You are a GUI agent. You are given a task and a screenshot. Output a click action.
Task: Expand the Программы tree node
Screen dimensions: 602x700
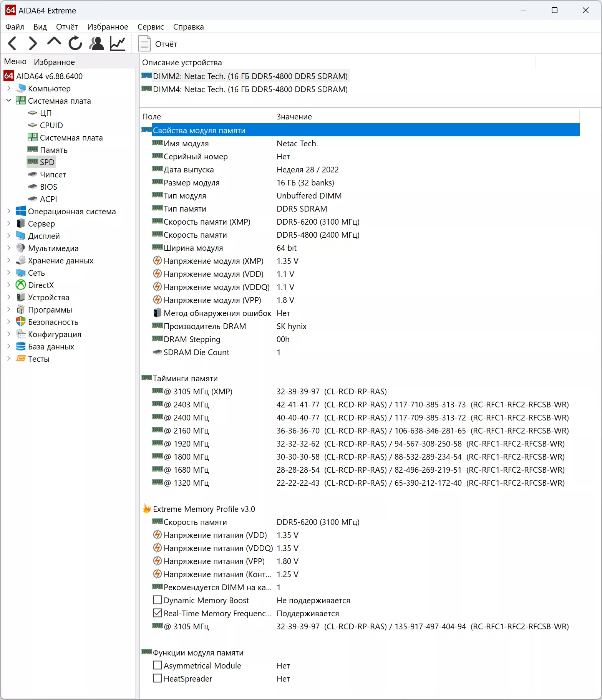(x=9, y=309)
